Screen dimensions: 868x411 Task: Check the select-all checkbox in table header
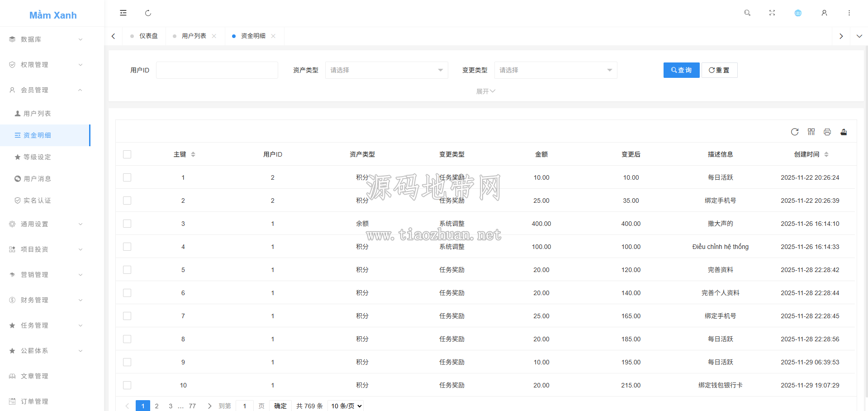coord(127,154)
